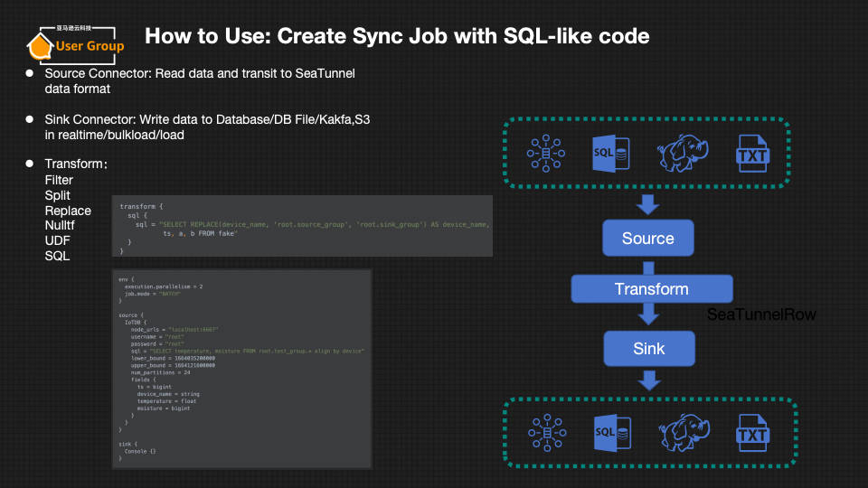
Task: Click the slide title text
Action: point(397,36)
